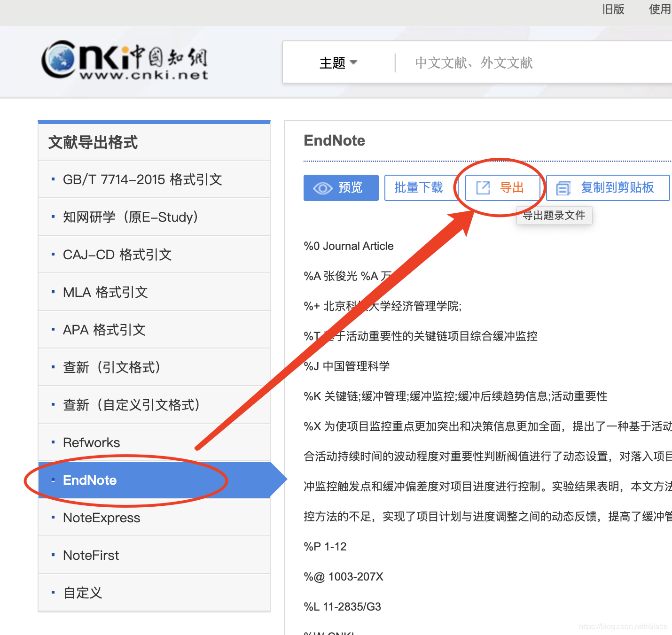672x635 pixels.
Task: Select Refworks export format
Action: pos(154,442)
